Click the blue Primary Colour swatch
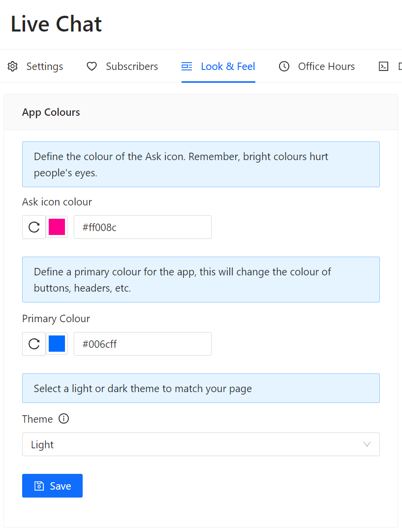Viewport: 402px width, 532px height. (57, 344)
